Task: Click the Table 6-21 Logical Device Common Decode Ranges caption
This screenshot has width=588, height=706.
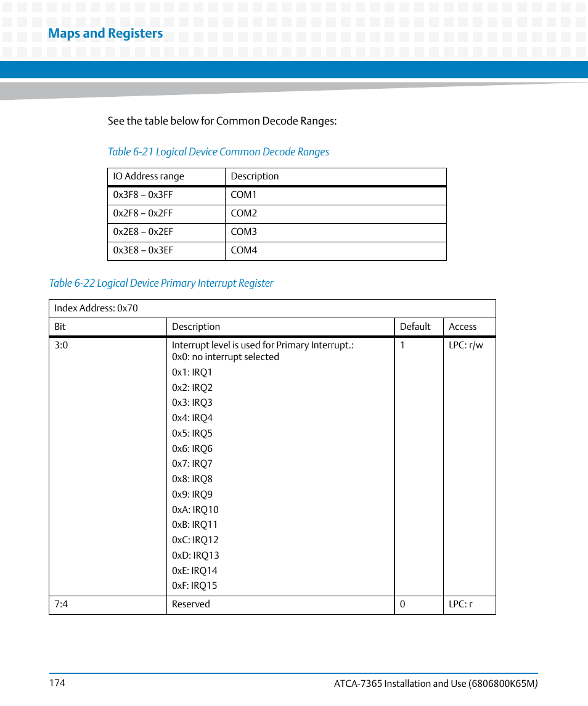Action: tap(218, 152)
